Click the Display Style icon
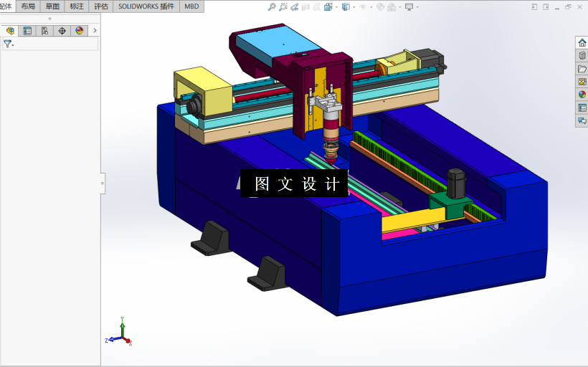Image resolution: width=588 pixels, height=367 pixels. point(346,6)
